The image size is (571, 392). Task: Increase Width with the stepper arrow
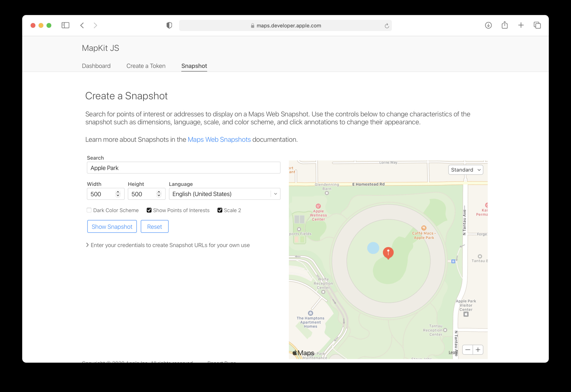tap(118, 192)
